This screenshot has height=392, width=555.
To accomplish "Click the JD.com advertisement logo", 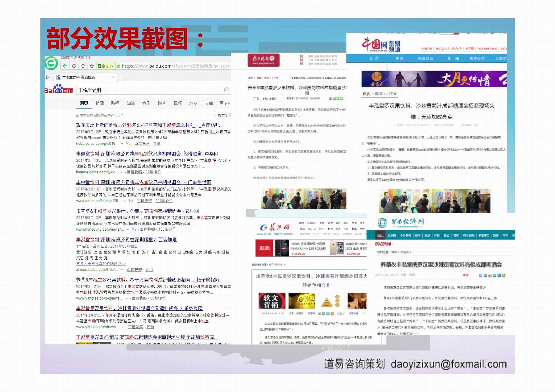I will click(x=264, y=248).
